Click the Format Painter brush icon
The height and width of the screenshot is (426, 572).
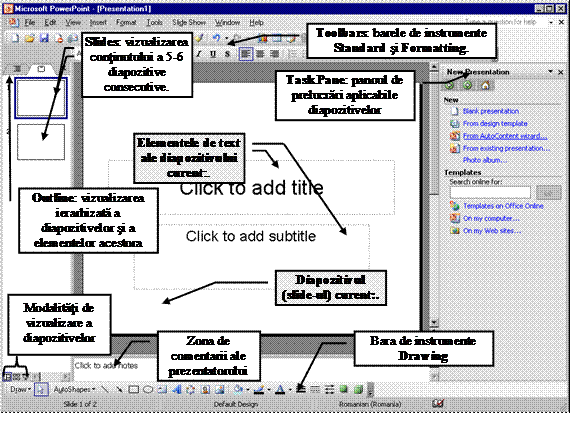199,38
